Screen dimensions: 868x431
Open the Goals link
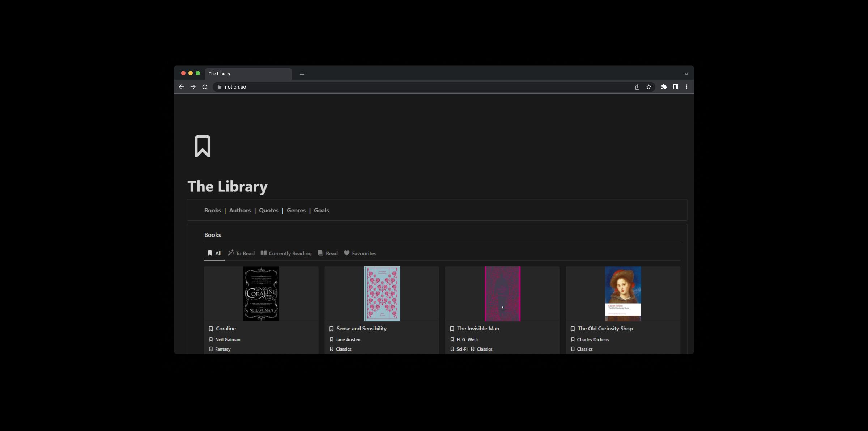[x=322, y=210]
